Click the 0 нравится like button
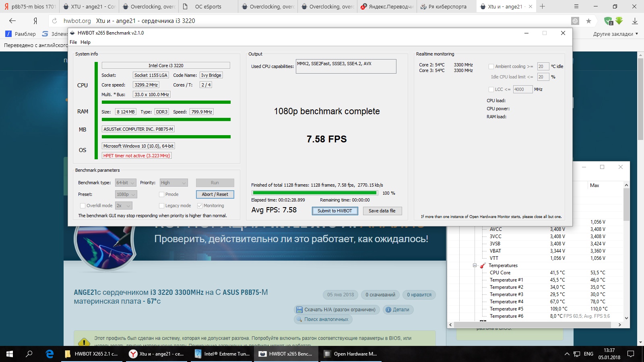This screenshot has width=644, height=362. 419,295
